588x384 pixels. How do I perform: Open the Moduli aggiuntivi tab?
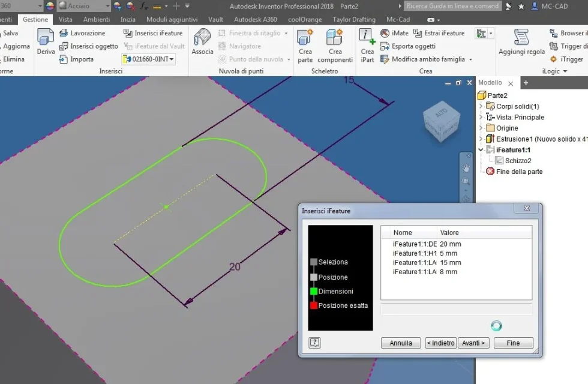point(172,19)
